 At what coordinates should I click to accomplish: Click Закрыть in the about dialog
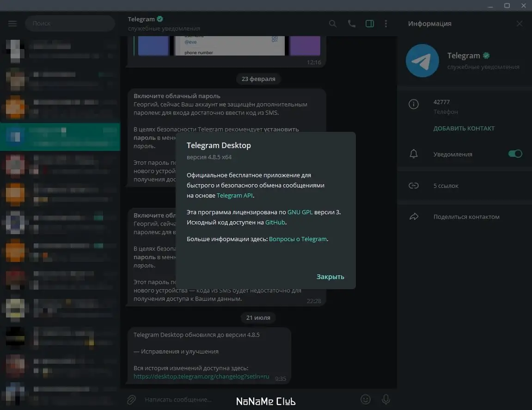330,277
